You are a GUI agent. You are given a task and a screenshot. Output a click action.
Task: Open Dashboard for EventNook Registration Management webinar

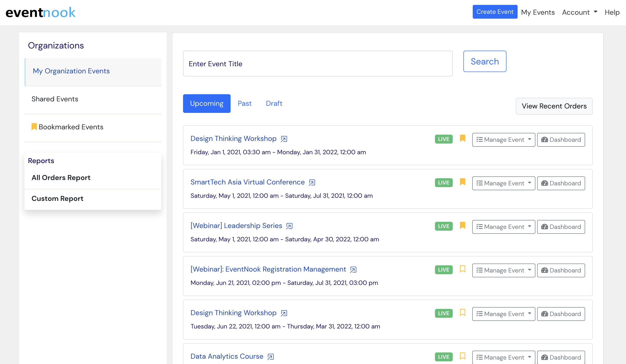[x=561, y=270]
